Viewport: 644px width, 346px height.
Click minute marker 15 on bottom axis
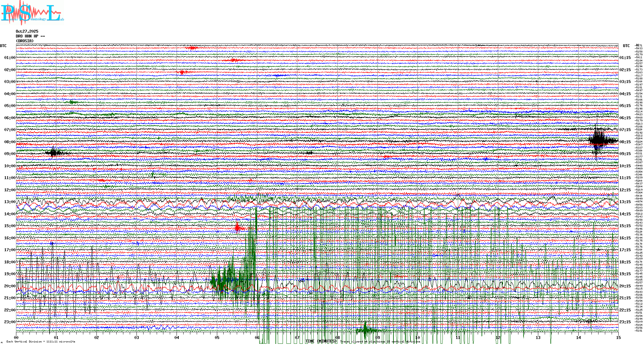click(x=618, y=338)
